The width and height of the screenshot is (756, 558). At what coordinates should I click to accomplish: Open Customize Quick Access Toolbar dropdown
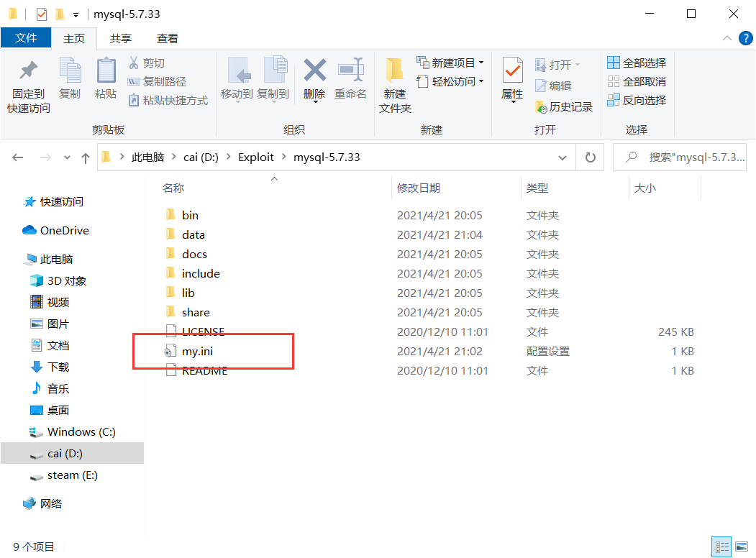[76, 15]
